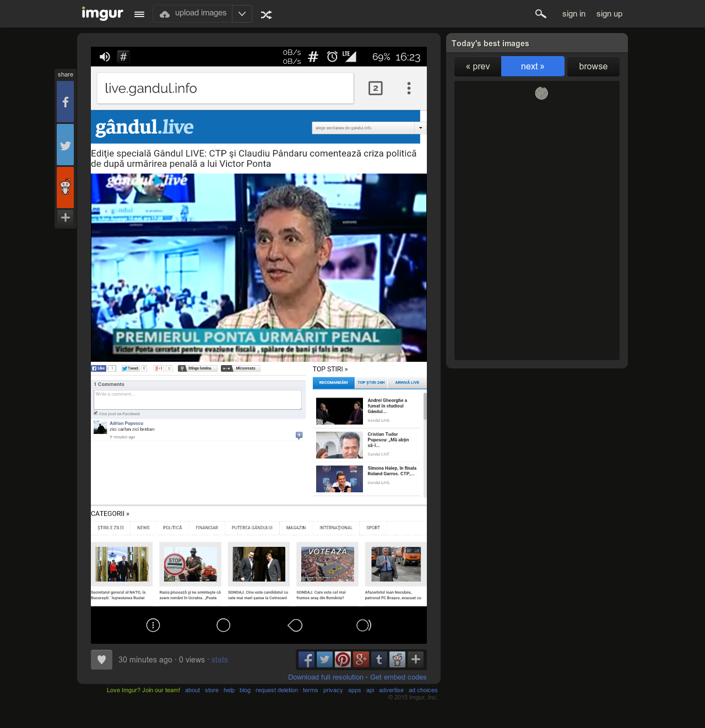The width and height of the screenshot is (705, 728).
Task: Open the terms footer link
Action: pyautogui.click(x=311, y=690)
